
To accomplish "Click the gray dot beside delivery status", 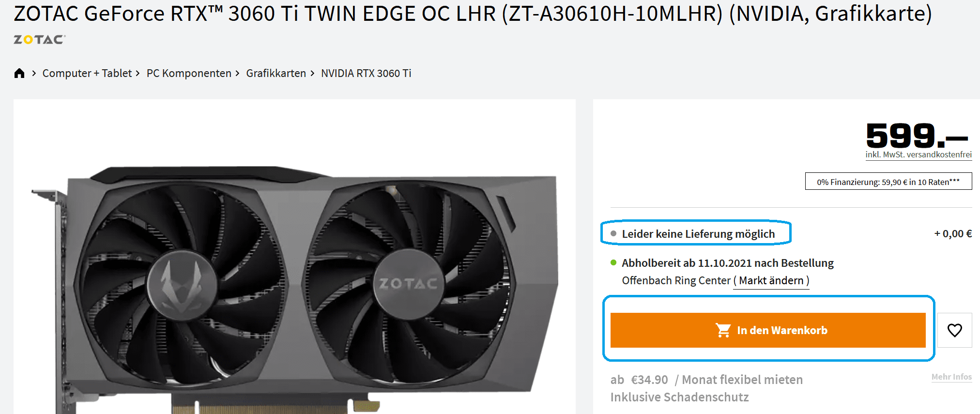I will point(613,233).
